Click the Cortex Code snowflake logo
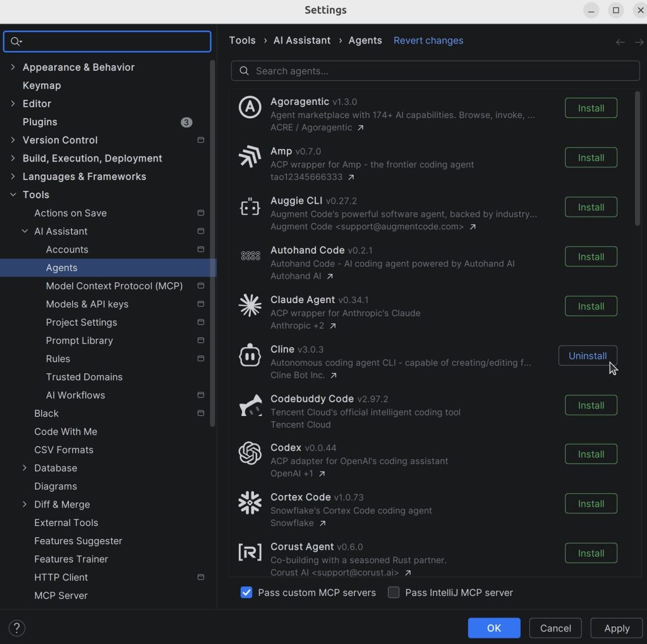 click(250, 503)
